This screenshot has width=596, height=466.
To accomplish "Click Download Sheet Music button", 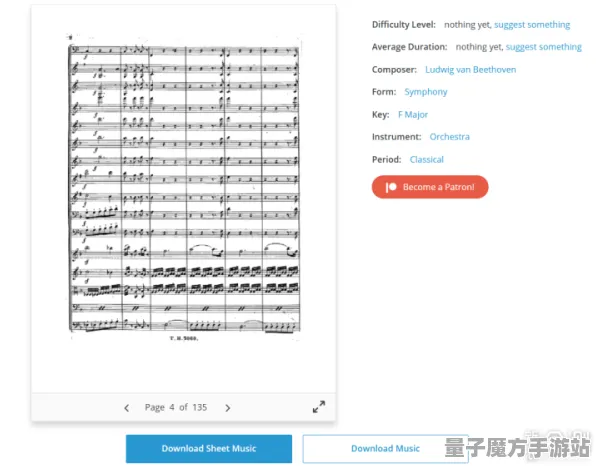I will (209, 449).
